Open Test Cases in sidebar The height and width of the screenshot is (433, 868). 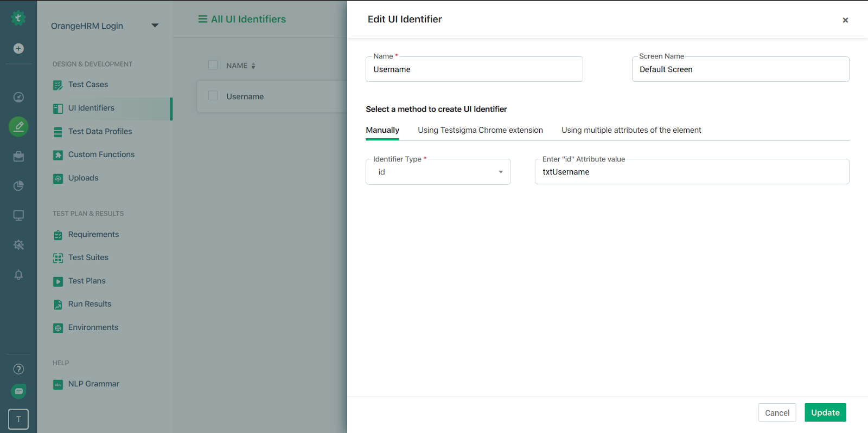click(88, 85)
